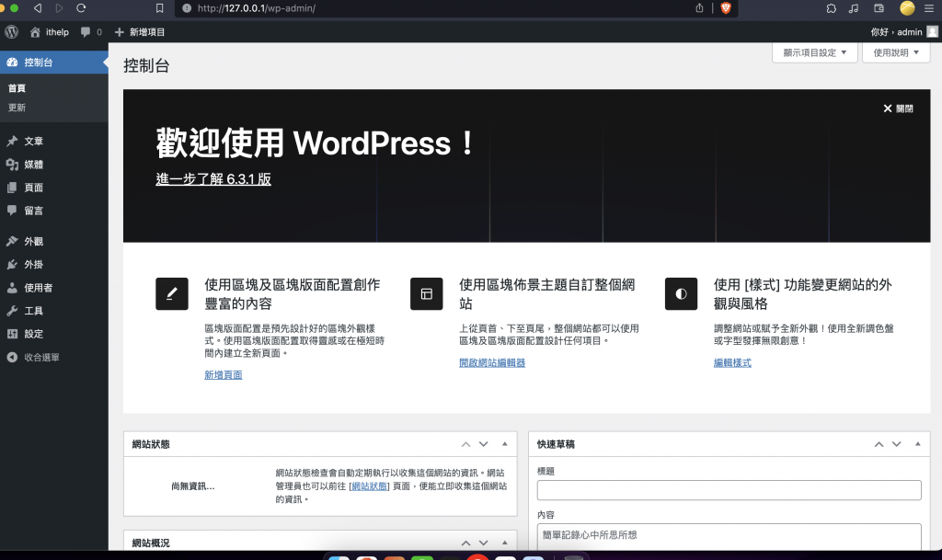Viewport: 942px width, 560px height.
Task: Toggle the 網站狀態 panel collapse triangle
Action: click(505, 444)
